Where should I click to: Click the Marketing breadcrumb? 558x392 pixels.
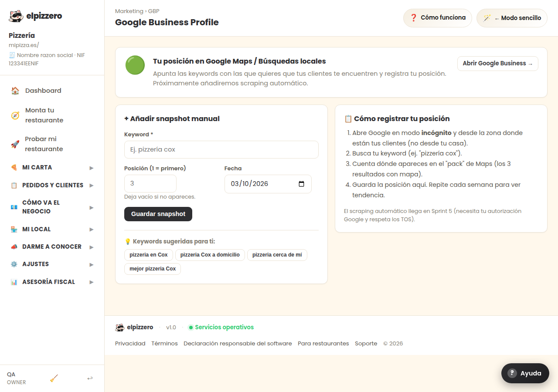[x=129, y=11]
